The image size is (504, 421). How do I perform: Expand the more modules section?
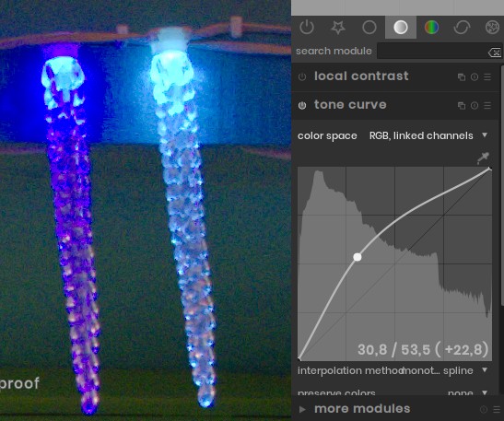click(x=362, y=408)
